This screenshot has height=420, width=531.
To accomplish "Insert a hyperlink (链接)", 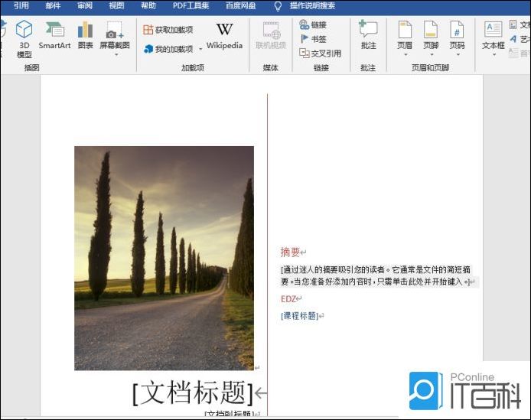I will [313, 24].
